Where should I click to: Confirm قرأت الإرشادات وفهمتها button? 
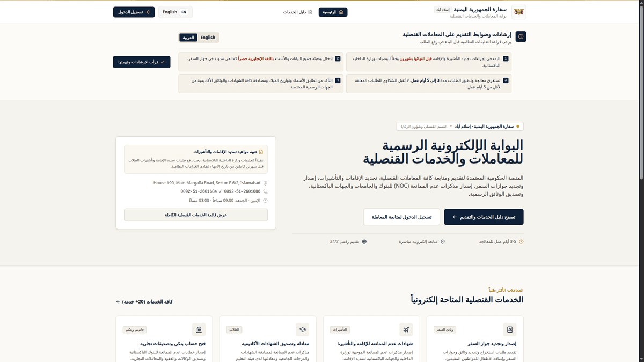pyautogui.click(x=142, y=62)
